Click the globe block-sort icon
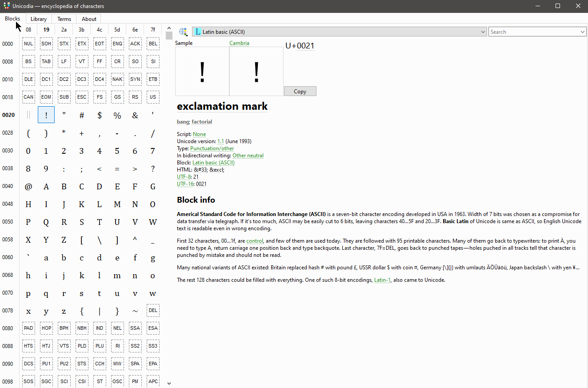 point(183,32)
